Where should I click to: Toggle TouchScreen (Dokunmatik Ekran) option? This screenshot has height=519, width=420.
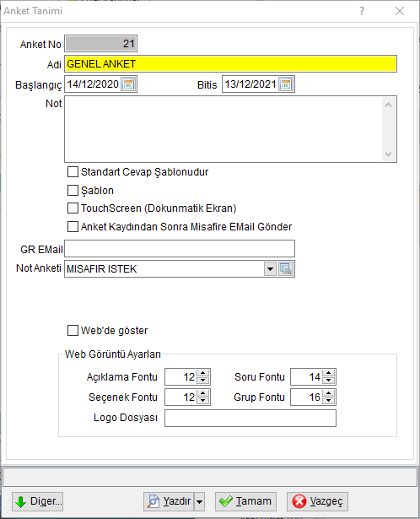point(73,208)
